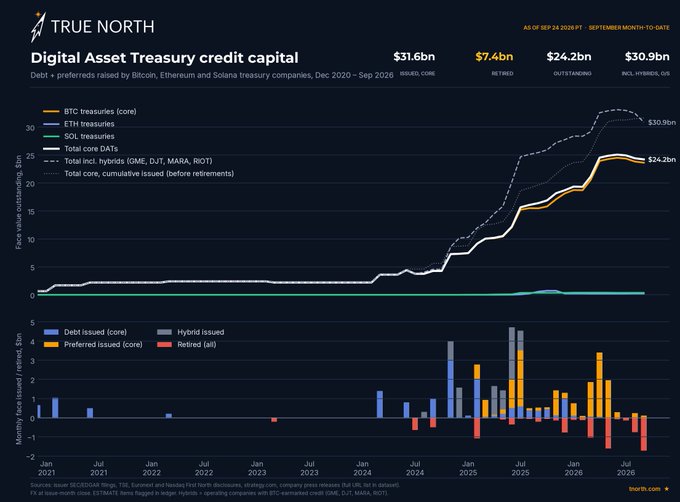Click the tnorth.com link in the footer
Viewport: 680px width, 502px height.
[644, 489]
